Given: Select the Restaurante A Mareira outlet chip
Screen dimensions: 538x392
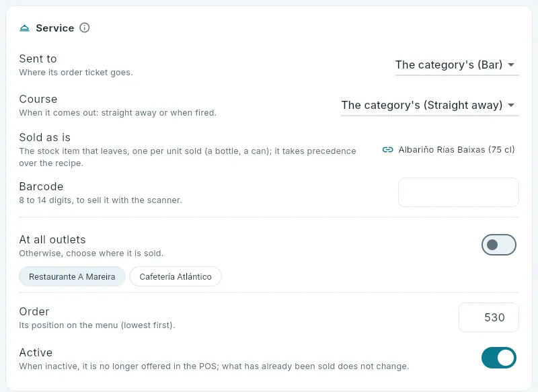Looking at the screenshot, I should pos(72,276).
